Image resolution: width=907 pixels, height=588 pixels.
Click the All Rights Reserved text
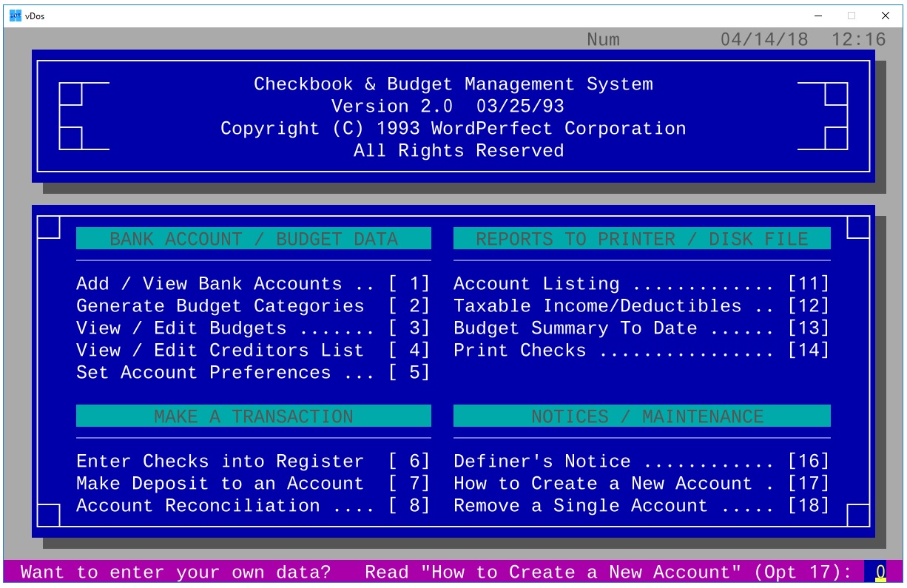pos(459,151)
